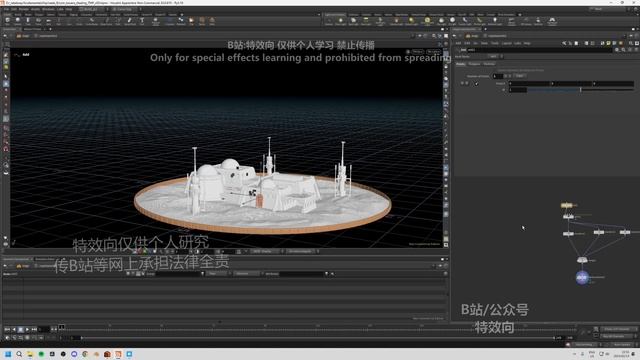Image resolution: width=640 pixels, height=360 pixels.
Task: Select the Torus shelf tool
Action: click(x=38, y=20)
